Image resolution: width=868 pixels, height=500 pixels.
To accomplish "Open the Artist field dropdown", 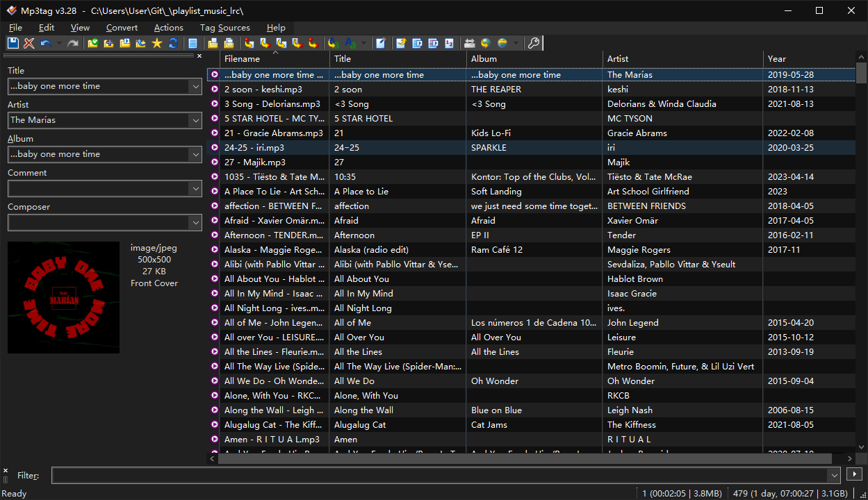I will [x=195, y=120].
